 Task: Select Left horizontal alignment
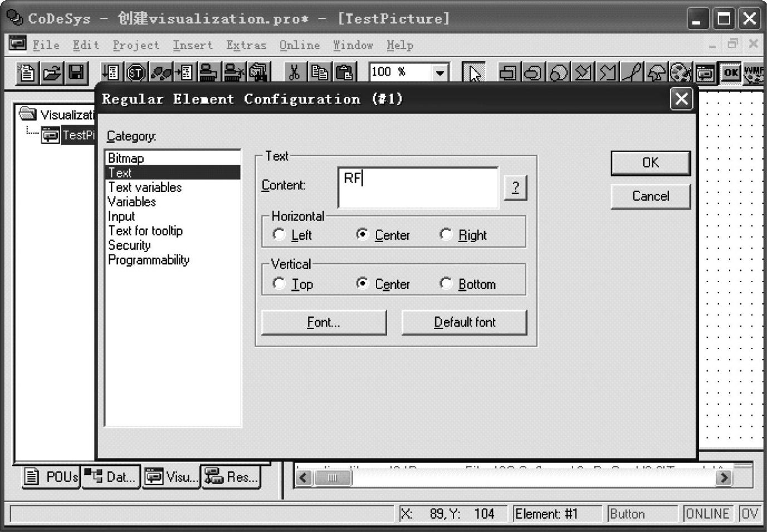click(x=279, y=234)
